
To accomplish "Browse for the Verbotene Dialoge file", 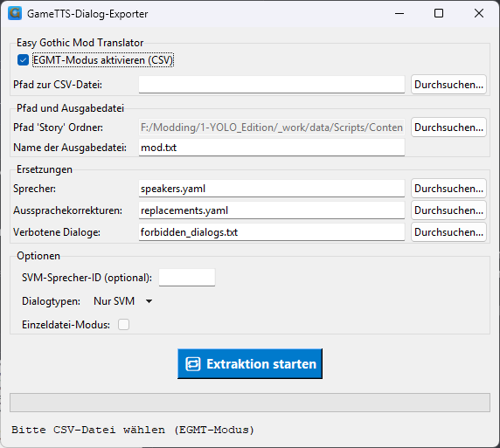I will [448, 232].
